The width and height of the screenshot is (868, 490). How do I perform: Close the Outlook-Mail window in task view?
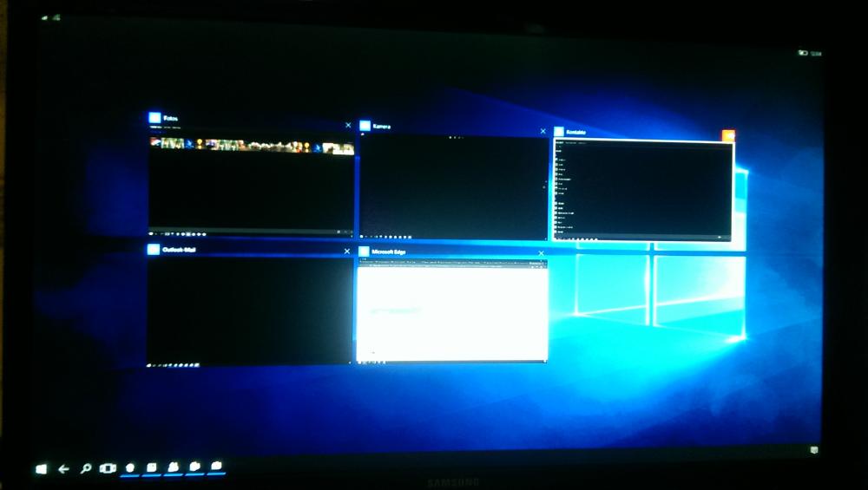347,252
